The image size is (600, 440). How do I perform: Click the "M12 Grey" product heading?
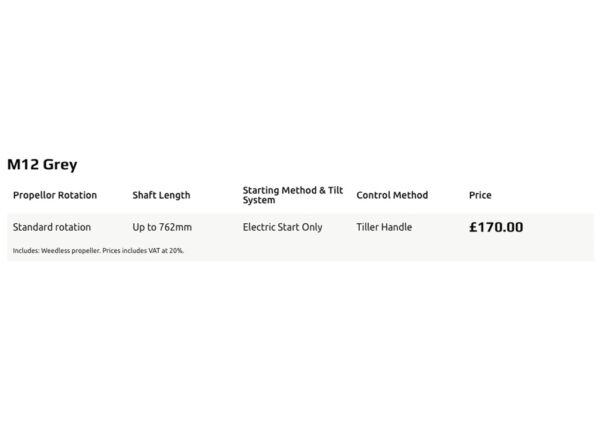(x=42, y=164)
